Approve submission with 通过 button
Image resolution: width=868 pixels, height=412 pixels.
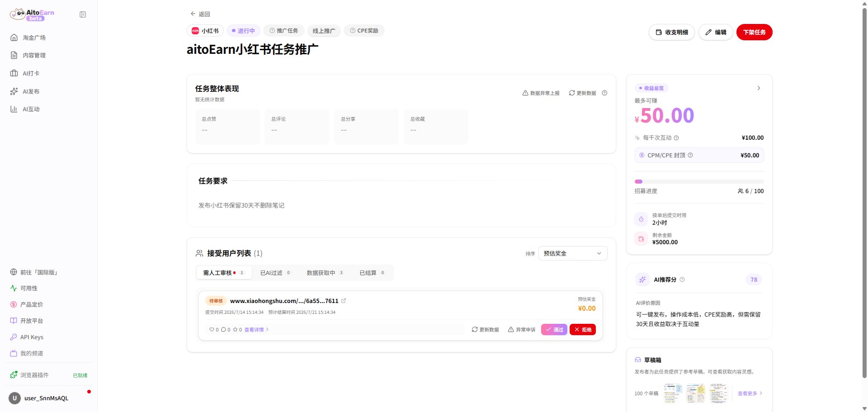pyautogui.click(x=554, y=330)
